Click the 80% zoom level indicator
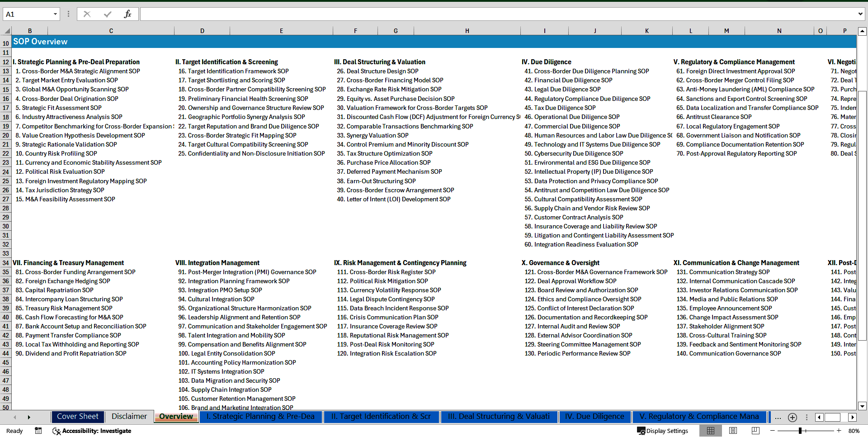This screenshot has width=868, height=437. [x=854, y=431]
